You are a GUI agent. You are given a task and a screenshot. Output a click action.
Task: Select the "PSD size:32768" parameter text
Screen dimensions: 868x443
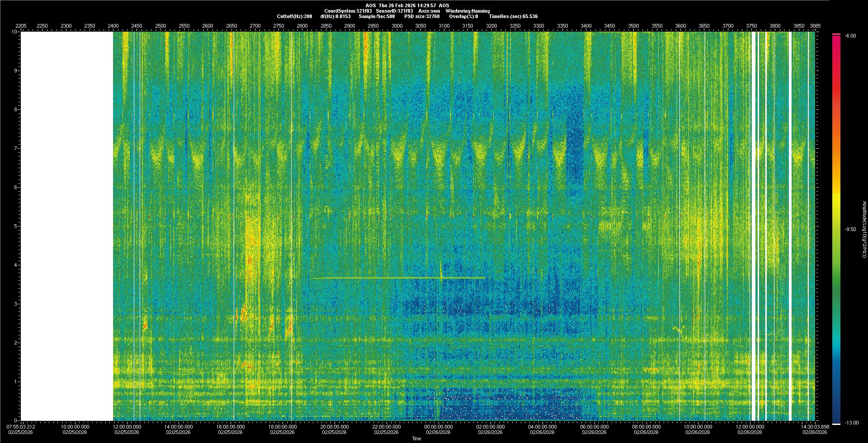[422, 16]
